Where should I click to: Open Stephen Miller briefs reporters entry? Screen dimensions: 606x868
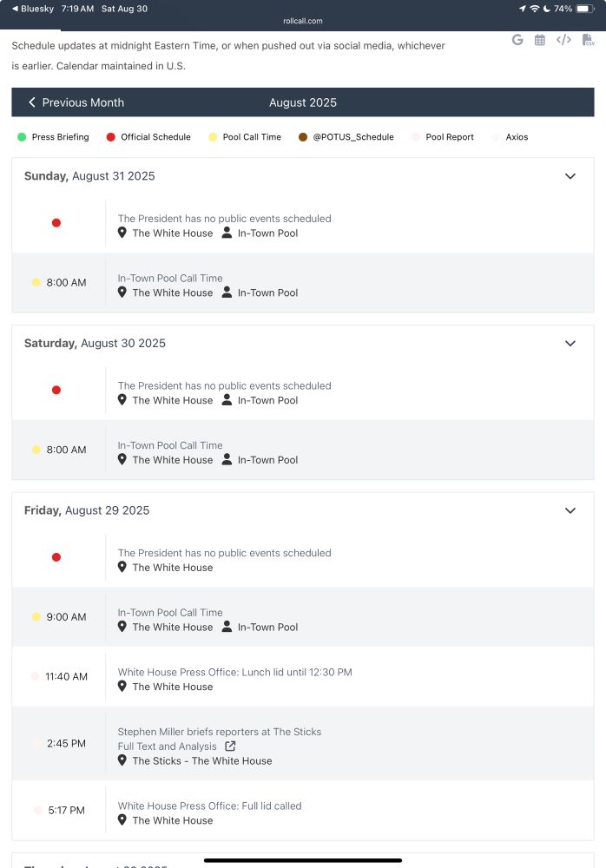pos(220,732)
